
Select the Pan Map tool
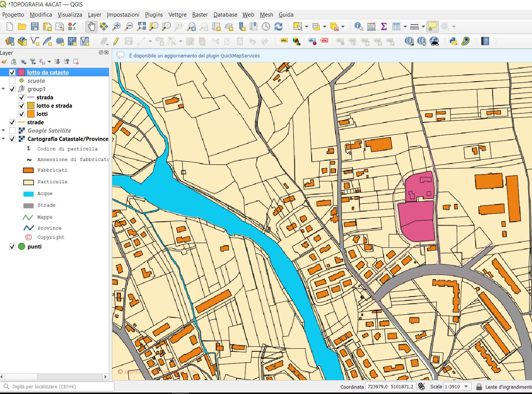click(x=91, y=27)
